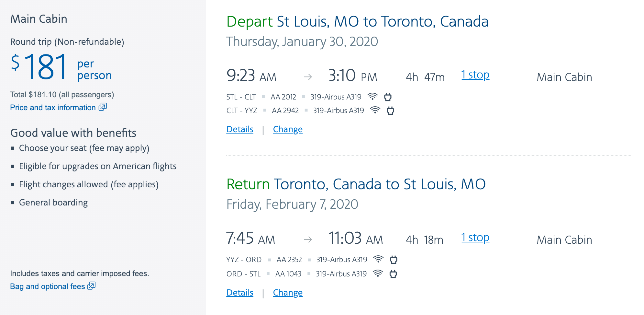Open Bag and optional fees link
The height and width of the screenshot is (315, 644).
47,286
